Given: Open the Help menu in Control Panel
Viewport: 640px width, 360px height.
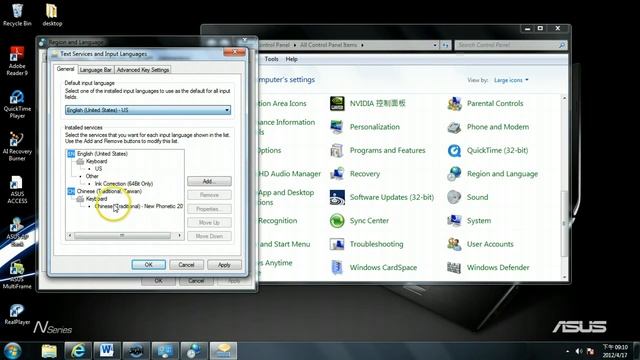Looking at the screenshot, I should 291,59.
